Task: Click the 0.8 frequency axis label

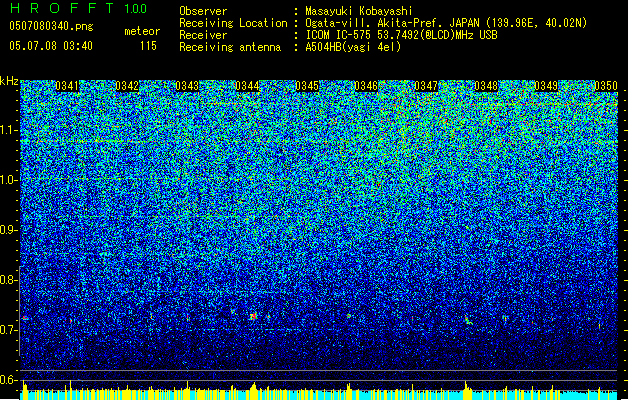Action: pos(8,280)
